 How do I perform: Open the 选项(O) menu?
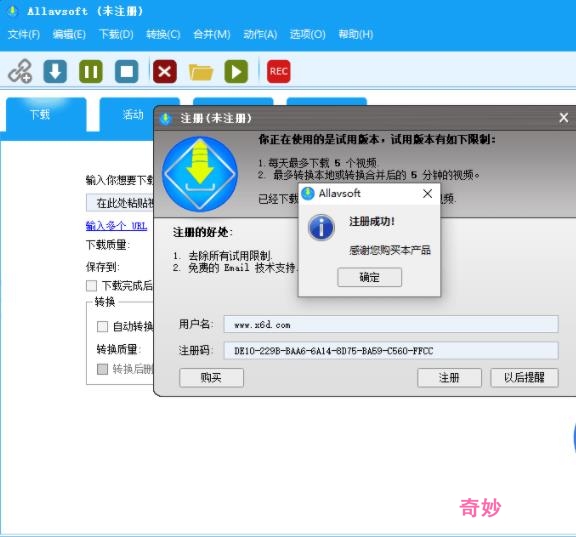307,35
